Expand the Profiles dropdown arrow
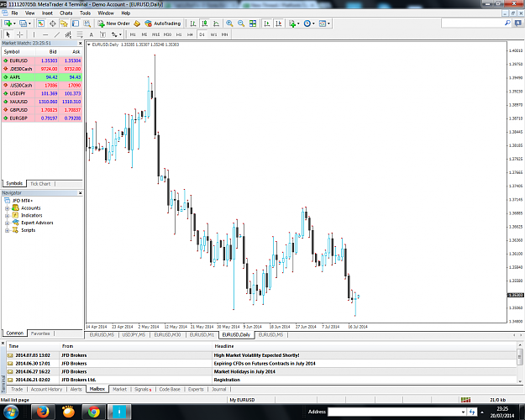Viewport: 525px width, 420px height. click(x=29, y=24)
